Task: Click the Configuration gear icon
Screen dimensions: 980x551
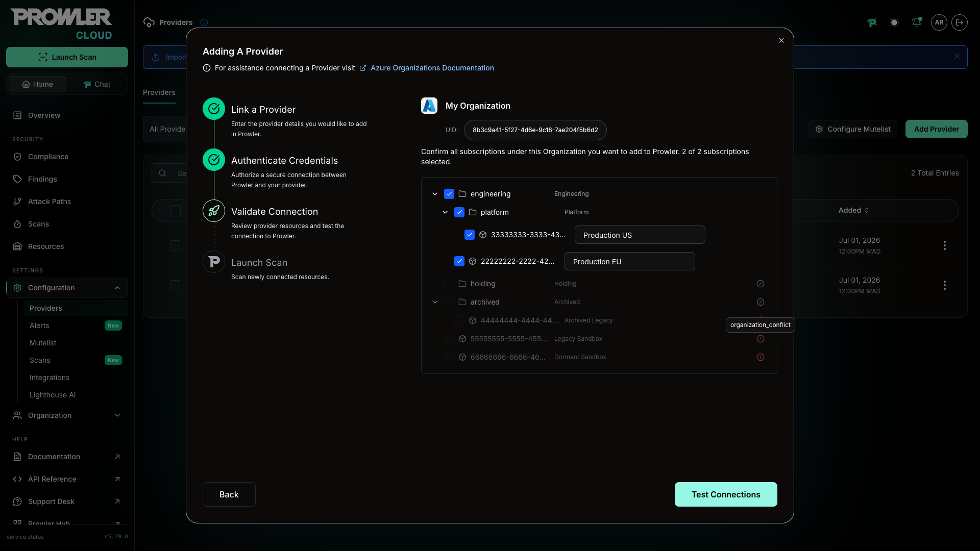Action: 17,288
